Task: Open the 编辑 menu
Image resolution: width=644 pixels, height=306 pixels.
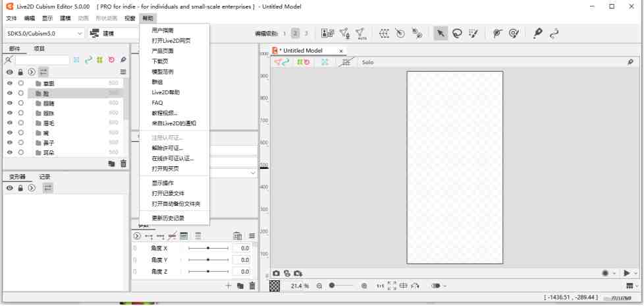Action: pyautogui.click(x=30, y=18)
